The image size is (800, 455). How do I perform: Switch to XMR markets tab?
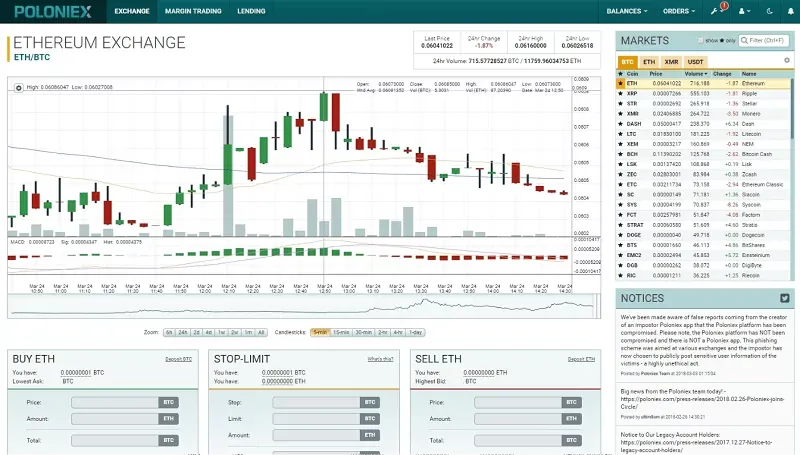671,62
